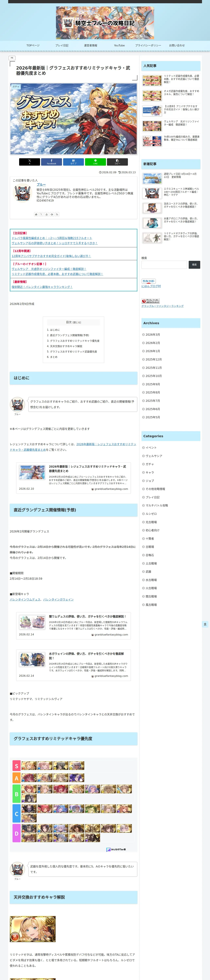
Task: Open the ガチャ category
Action: (x=150, y=464)
